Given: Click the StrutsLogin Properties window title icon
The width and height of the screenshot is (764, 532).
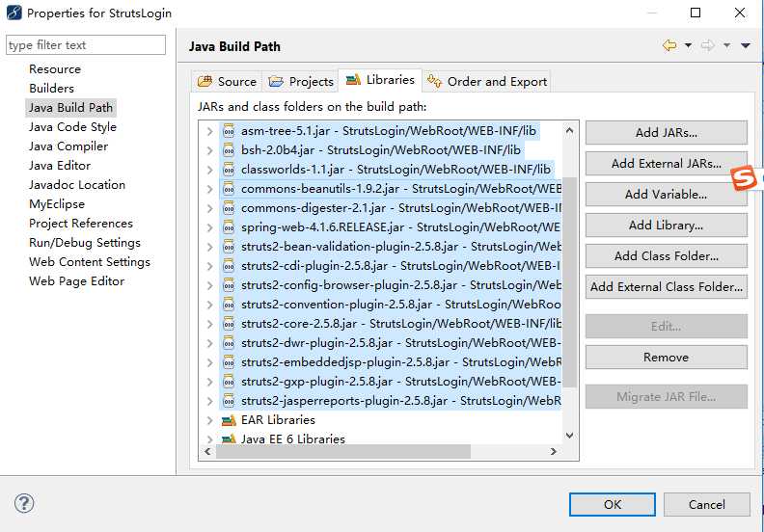Looking at the screenshot, I should (x=14, y=13).
